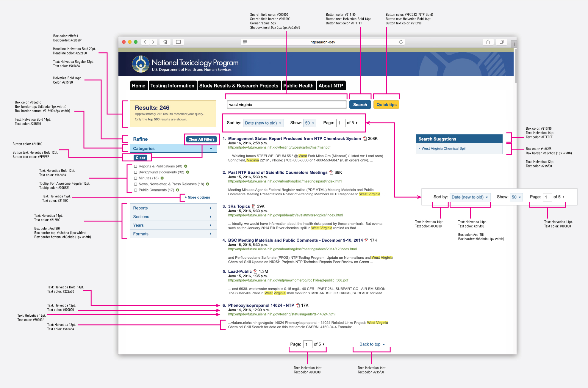The image size is (588, 388).
Task: Collapse the Categories filter section
Action: [173, 149]
